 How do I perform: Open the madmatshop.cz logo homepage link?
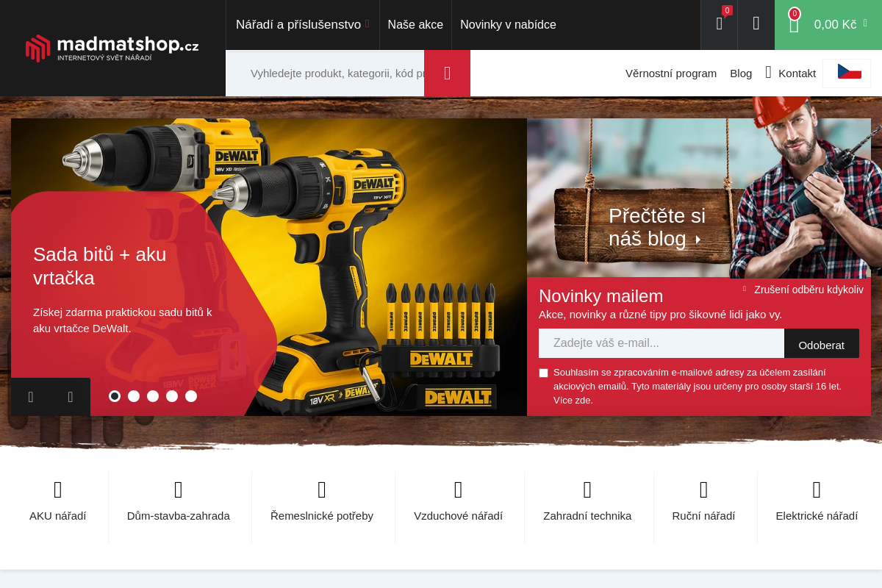pyautogui.click(x=112, y=48)
